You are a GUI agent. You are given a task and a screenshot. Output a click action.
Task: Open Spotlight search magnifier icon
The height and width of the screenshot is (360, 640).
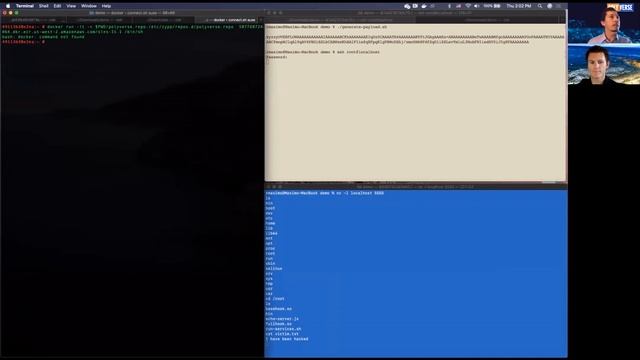tap(540, 6)
